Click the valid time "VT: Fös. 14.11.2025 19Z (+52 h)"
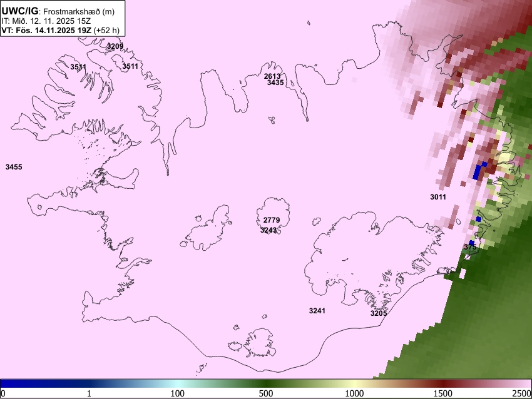Image resolution: width=532 pixels, height=399 pixels. pyautogui.click(x=60, y=30)
